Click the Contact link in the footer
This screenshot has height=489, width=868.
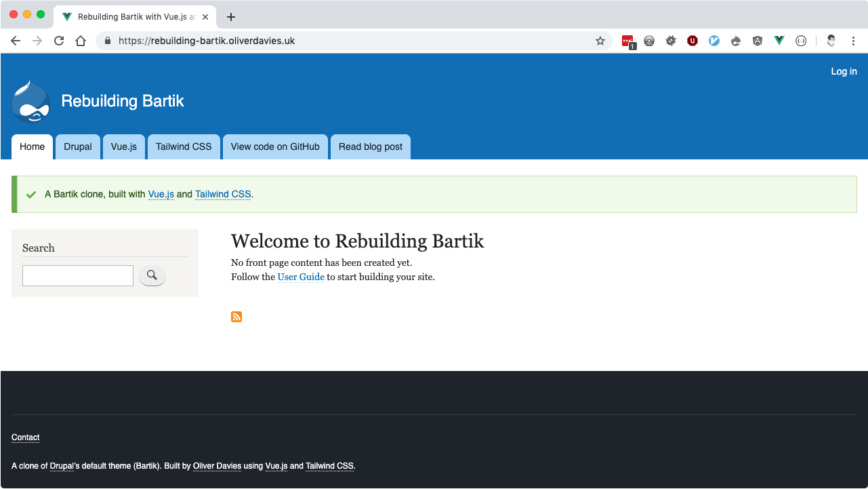[x=26, y=437]
